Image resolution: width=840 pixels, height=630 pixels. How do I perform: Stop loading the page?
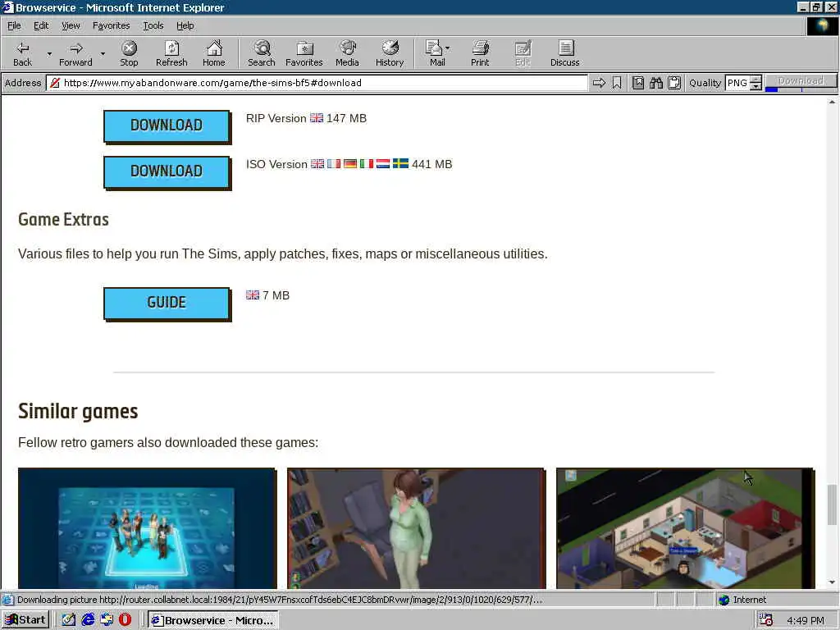[x=129, y=53]
